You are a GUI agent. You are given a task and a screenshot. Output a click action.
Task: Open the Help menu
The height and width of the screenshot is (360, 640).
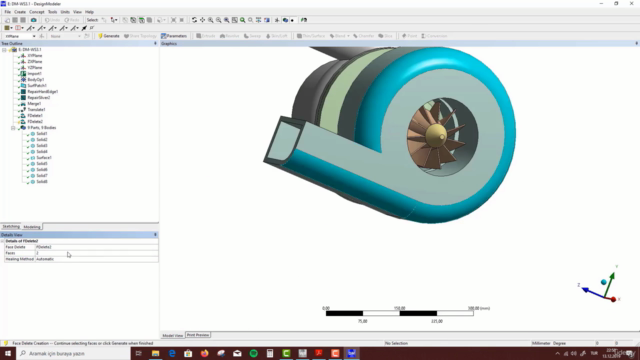point(89,12)
